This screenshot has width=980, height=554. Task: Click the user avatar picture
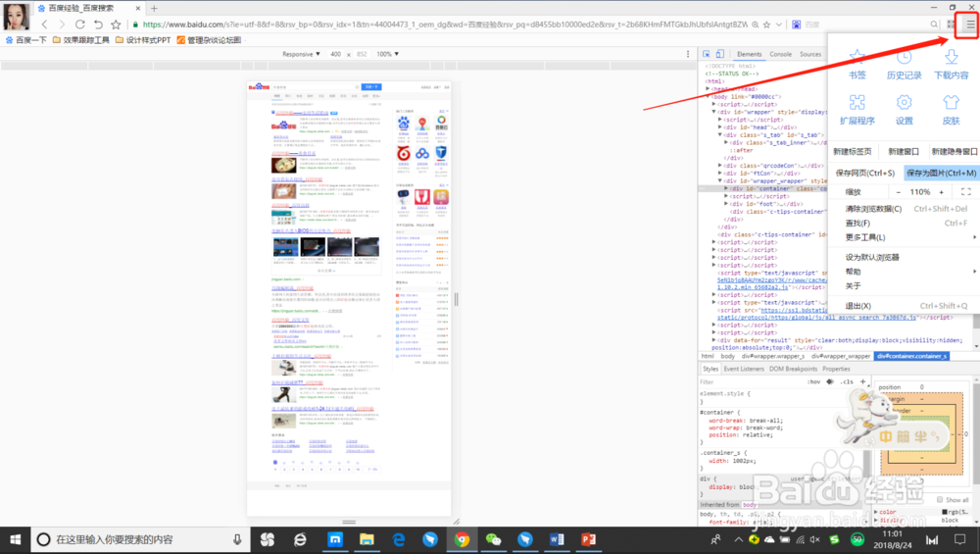17,17
